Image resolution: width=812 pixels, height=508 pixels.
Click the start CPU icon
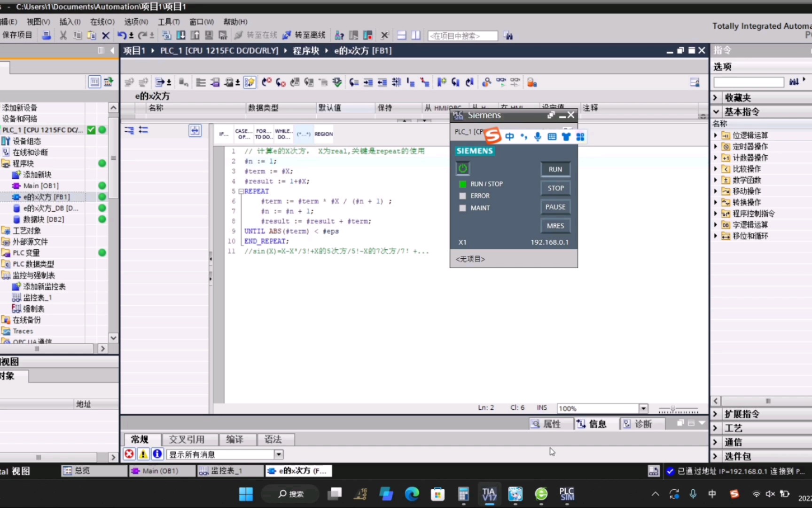(353, 35)
